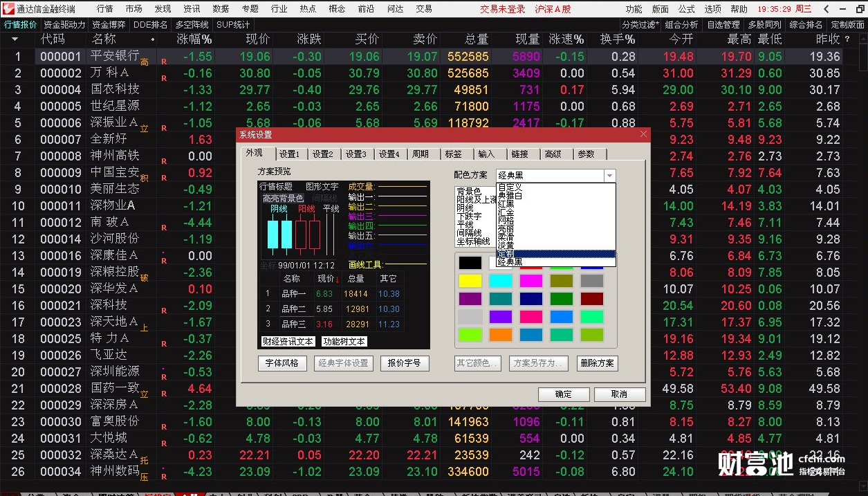The width and height of the screenshot is (868, 496).
Task: Click the 删除方案 button
Action: pyautogui.click(x=598, y=363)
